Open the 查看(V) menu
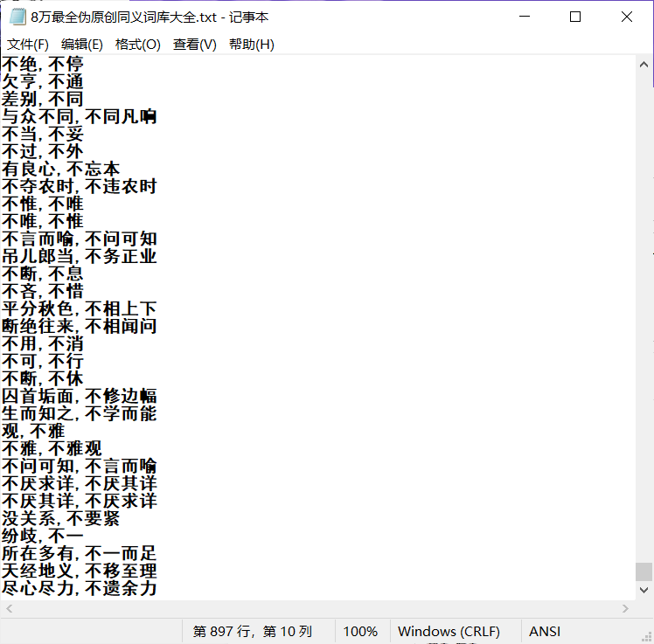654x644 pixels. pyautogui.click(x=194, y=45)
